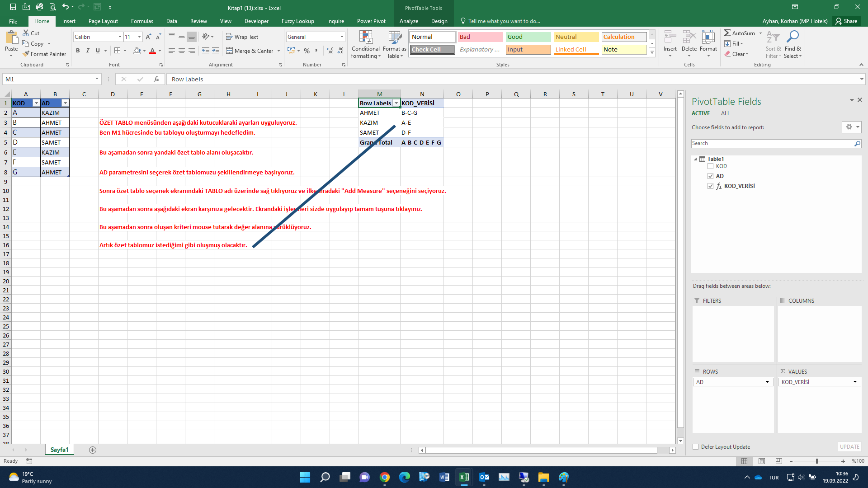Select the Format Painter brush

pos(26,54)
